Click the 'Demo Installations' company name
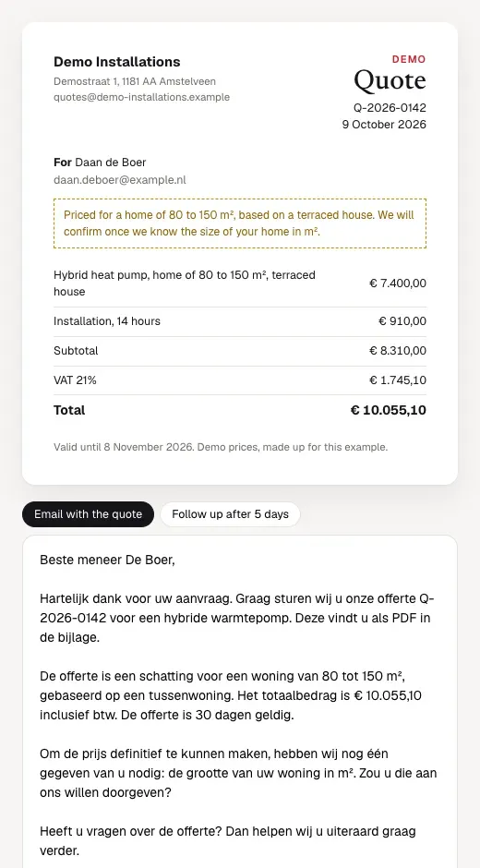Image resolution: width=480 pixels, height=868 pixels. click(117, 62)
